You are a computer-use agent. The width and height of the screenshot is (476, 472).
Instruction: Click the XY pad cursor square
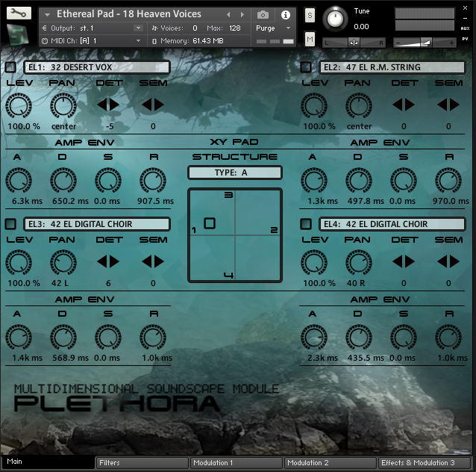(210, 223)
